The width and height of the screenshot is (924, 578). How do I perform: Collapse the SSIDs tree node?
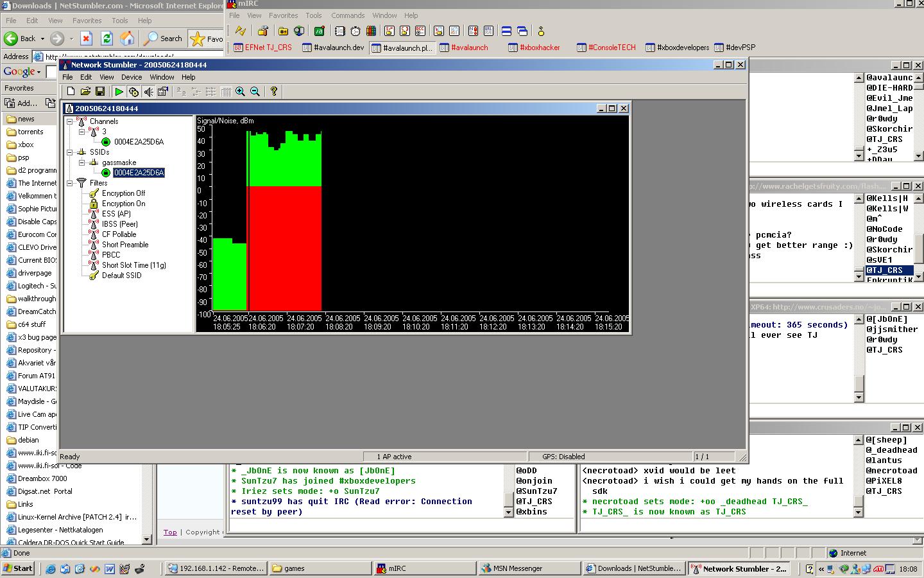[x=70, y=152]
